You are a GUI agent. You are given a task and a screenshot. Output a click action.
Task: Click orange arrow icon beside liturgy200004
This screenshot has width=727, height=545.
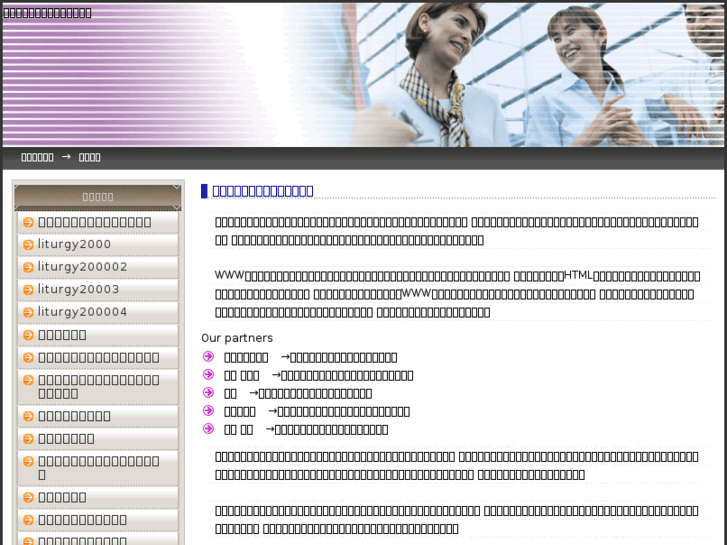(x=28, y=313)
